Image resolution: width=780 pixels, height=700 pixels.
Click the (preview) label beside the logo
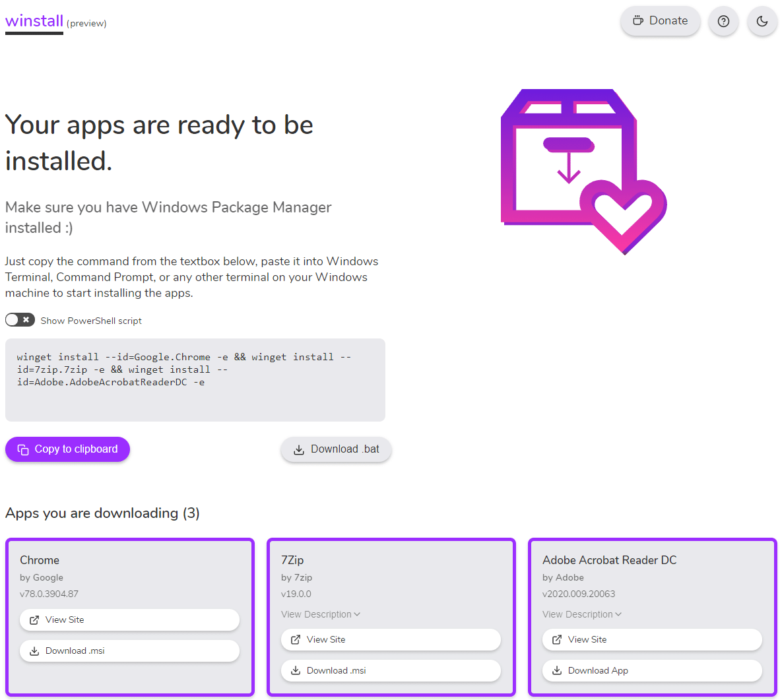coord(86,23)
